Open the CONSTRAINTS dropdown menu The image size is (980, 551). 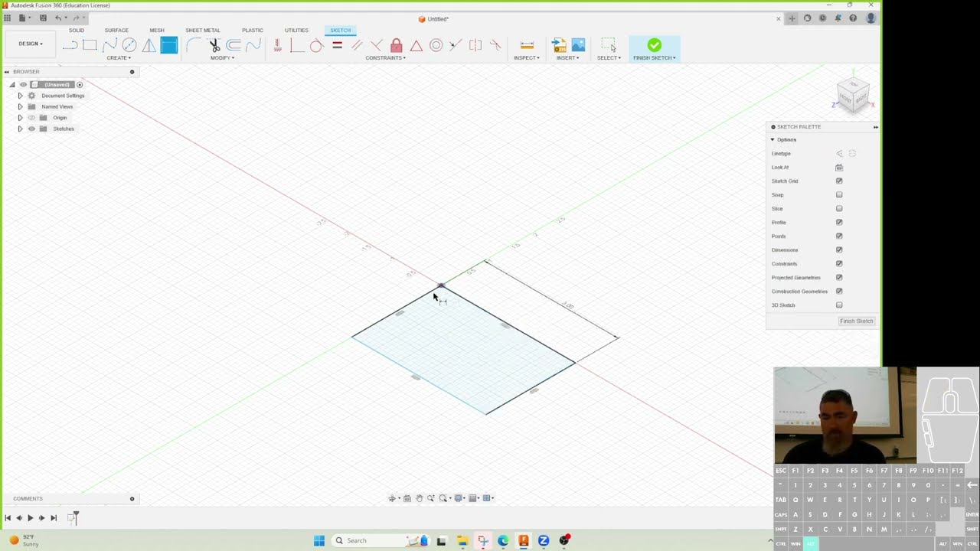(386, 58)
